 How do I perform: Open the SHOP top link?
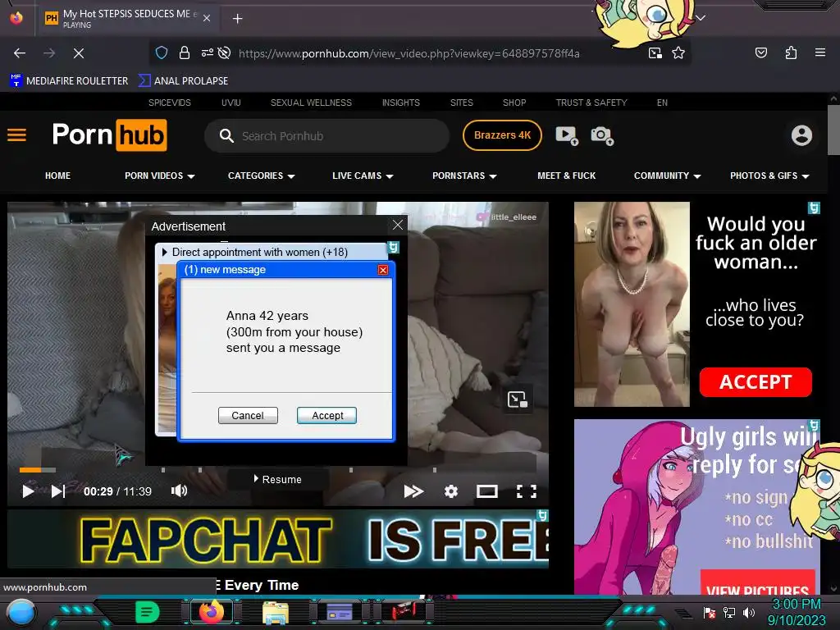coord(514,103)
